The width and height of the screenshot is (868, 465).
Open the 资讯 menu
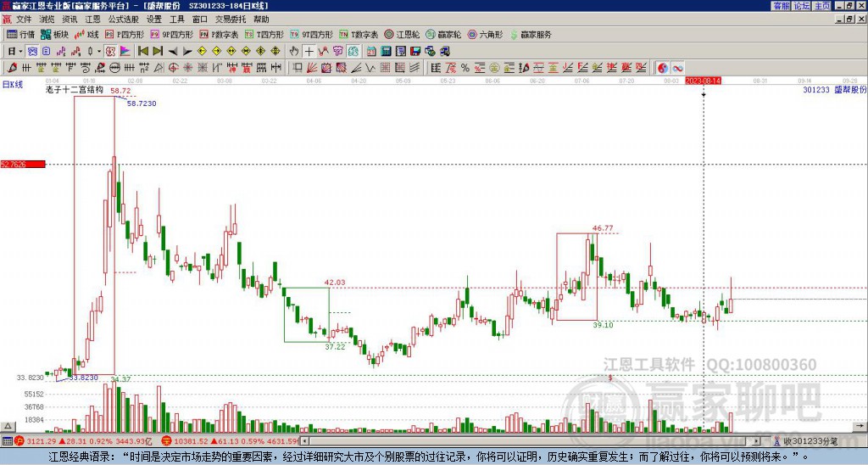[x=70, y=20]
